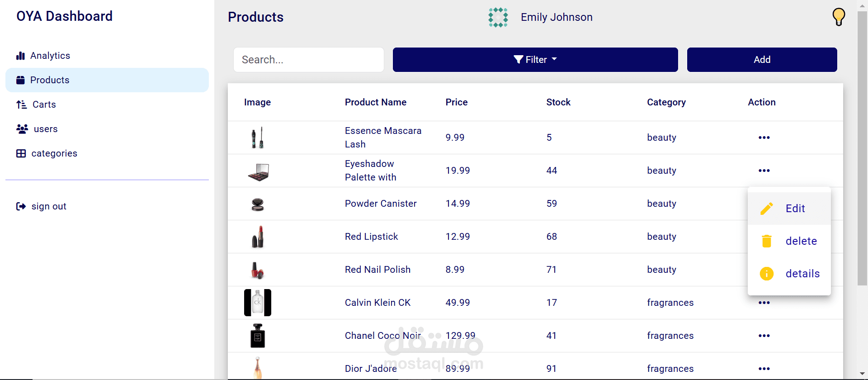
Task: Open three-dot menu for Chanel Coco Noir
Action: (x=764, y=336)
